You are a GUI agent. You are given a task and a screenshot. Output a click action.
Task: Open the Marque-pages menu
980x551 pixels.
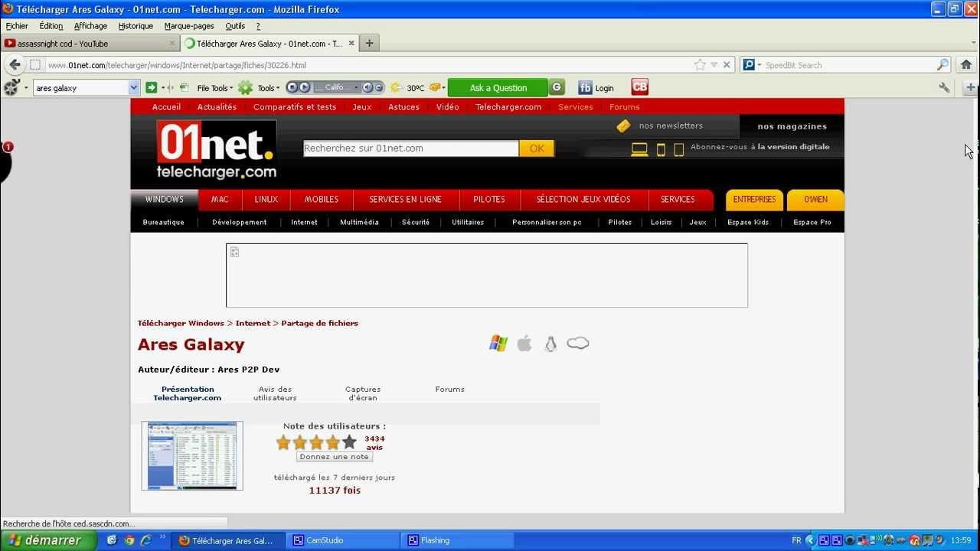[x=189, y=26]
